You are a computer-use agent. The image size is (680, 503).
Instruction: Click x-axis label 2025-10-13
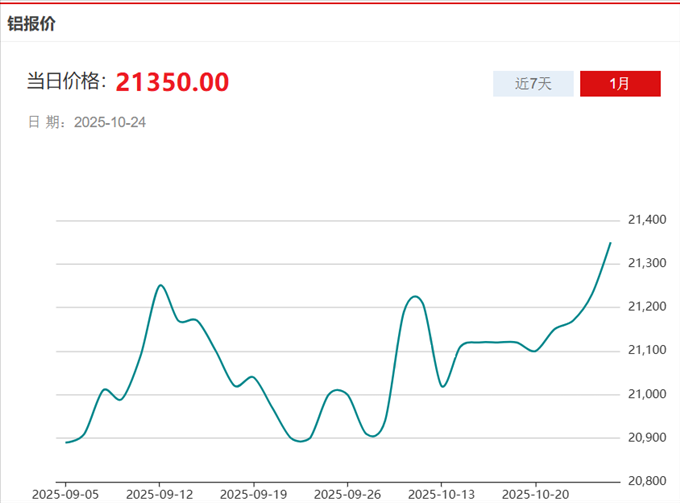tap(441, 494)
